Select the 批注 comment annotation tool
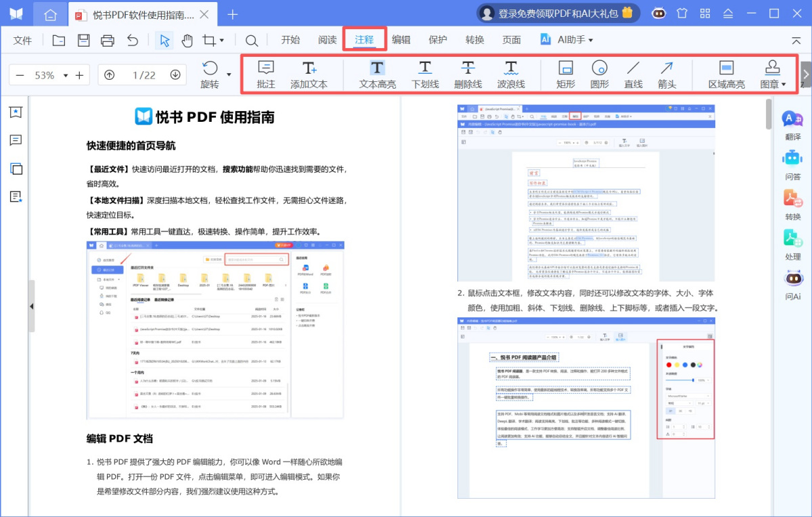Image resolution: width=812 pixels, height=517 pixels. pos(265,73)
